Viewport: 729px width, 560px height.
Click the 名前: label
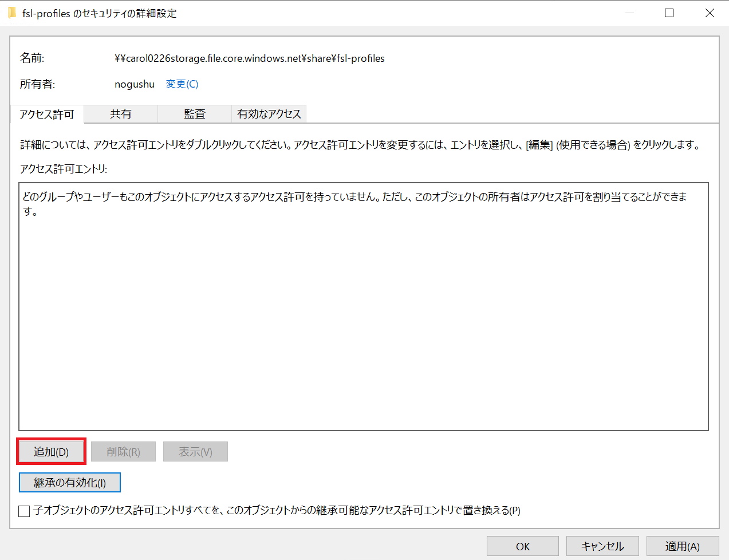(x=32, y=58)
